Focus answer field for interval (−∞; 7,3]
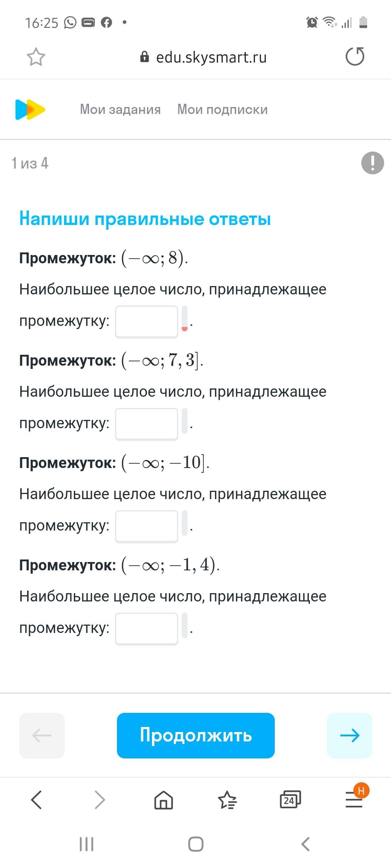The height and width of the screenshot is (868, 391). [x=147, y=424]
